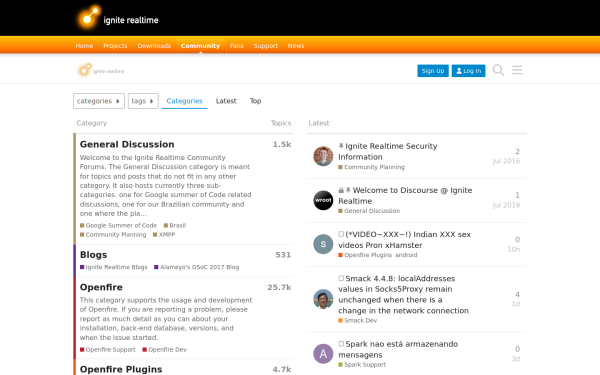The height and width of the screenshot is (375, 600).
Task: Open Alameyo's GSoC 2017 Blog subcategory
Action: tap(197, 267)
